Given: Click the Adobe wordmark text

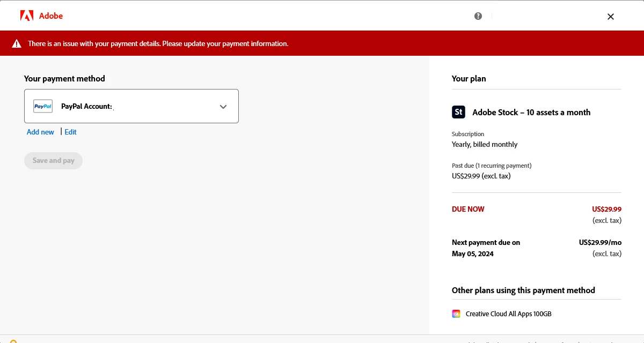Looking at the screenshot, I should pyautogui.click(x=51, y=16).
